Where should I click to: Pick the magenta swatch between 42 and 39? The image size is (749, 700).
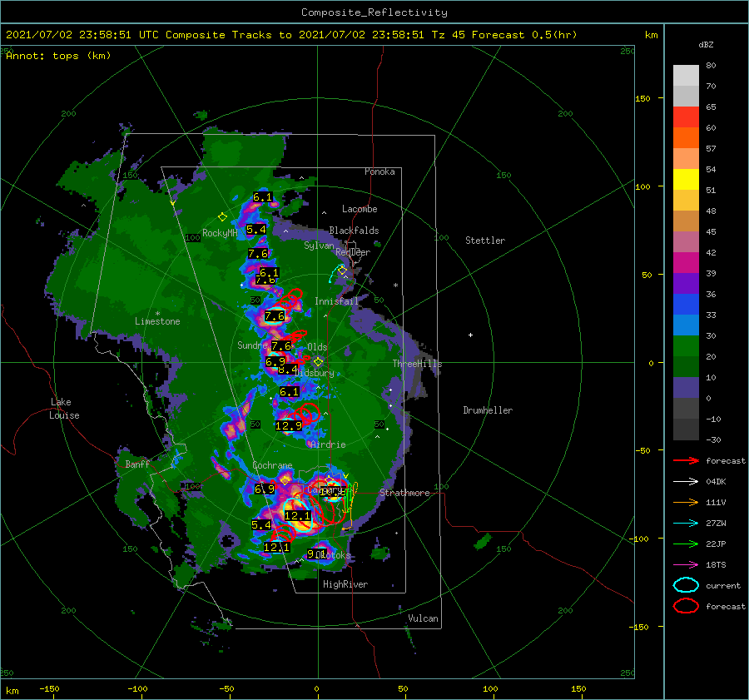(x=686, y=263)
